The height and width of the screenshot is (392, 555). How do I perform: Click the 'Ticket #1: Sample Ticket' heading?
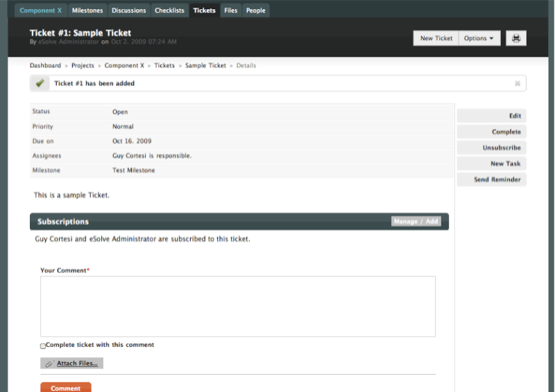point(80,33)
